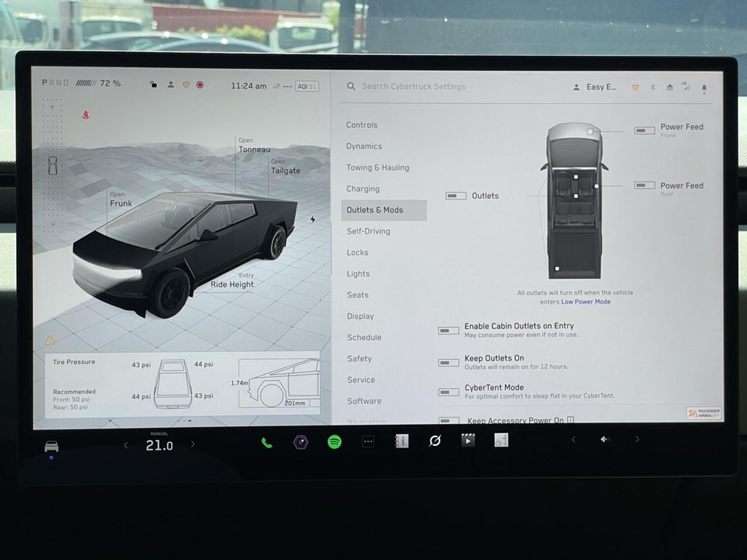This screenshot has width=747, height=560.
Task: Tap the 21.0 temperature readout
Action: point(159,445)
